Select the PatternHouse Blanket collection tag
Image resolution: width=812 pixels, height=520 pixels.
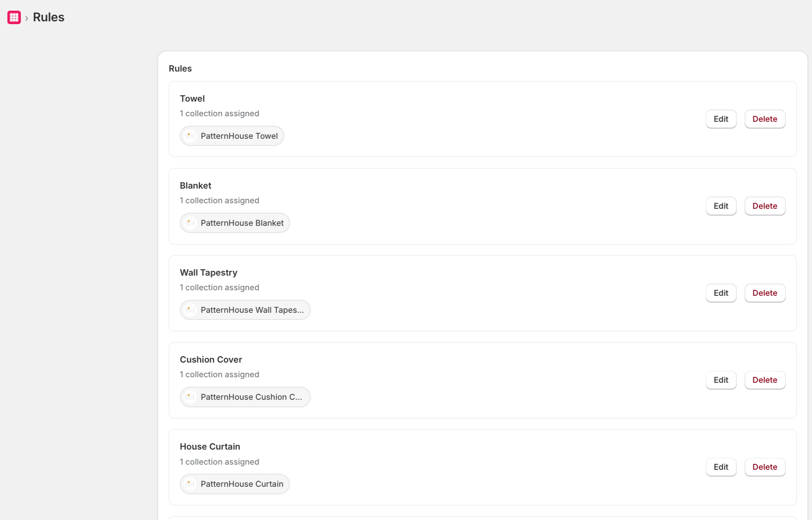235,223
